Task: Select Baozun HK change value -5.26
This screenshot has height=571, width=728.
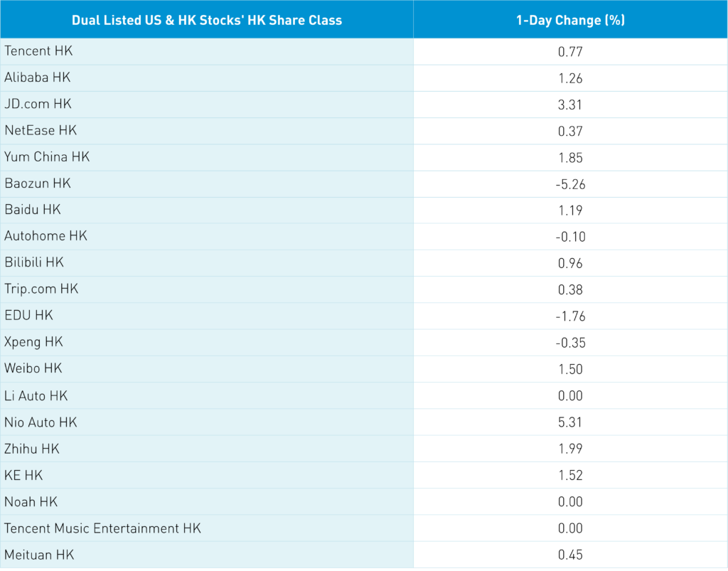Action: tap(570, 183)
